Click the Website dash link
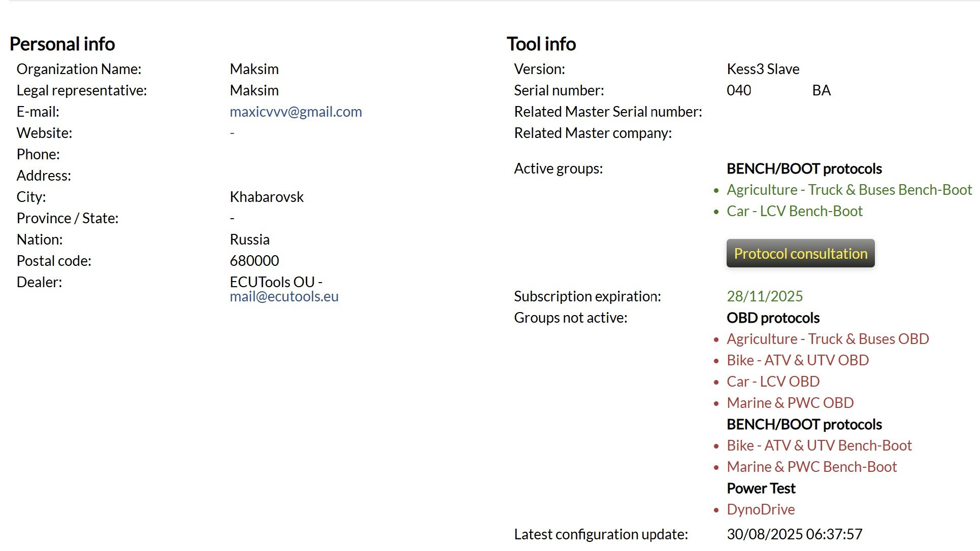The height and width of the screenshot is (551, 980). 232,133
